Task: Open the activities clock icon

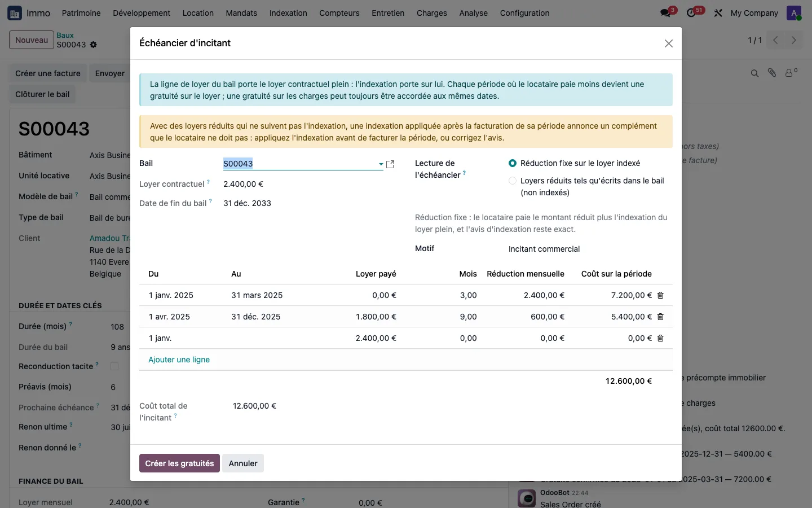Action: point(691,13)
